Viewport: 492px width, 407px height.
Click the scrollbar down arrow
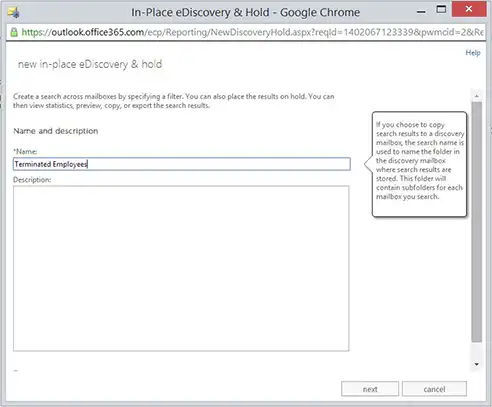coord(477,364)
